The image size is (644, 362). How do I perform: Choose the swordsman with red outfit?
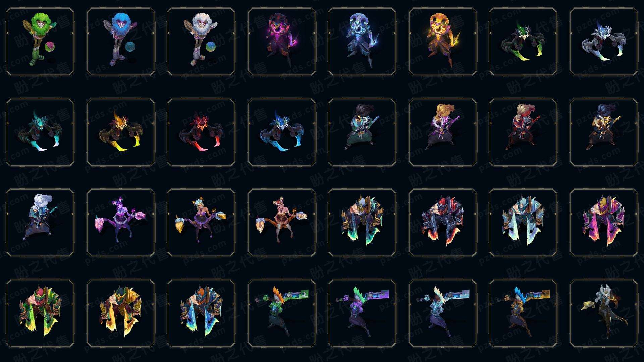(523, 132)
